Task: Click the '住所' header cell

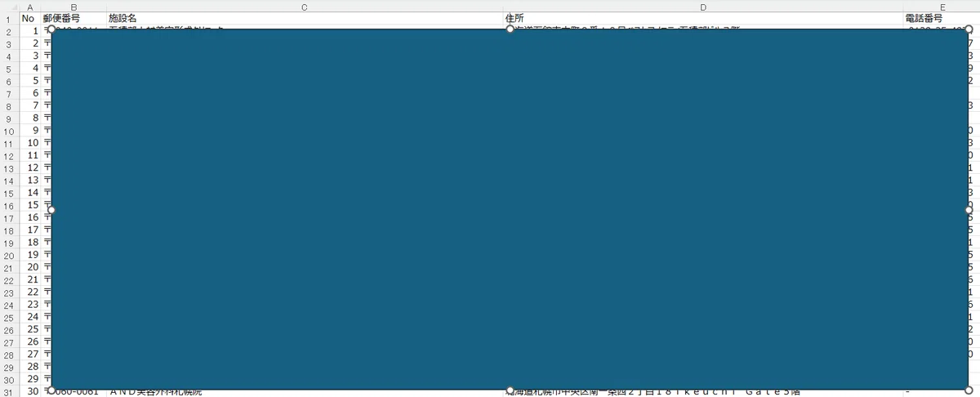Action: 704,18
